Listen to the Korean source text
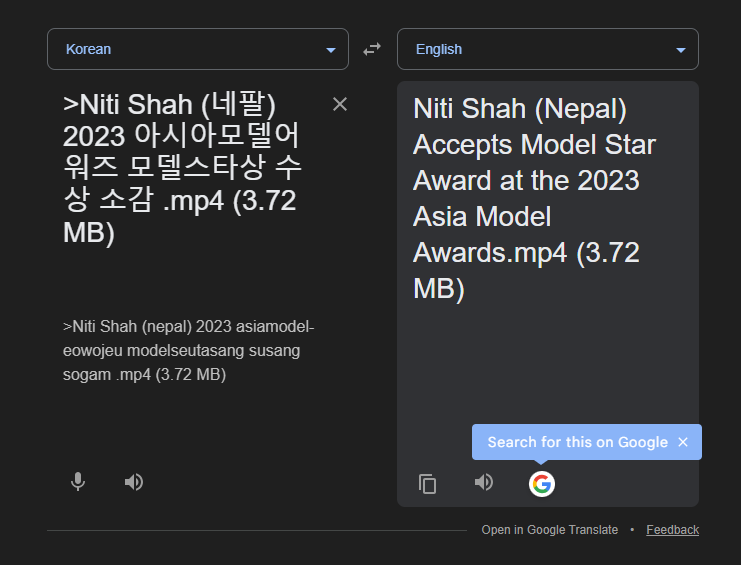 (134, 482)
